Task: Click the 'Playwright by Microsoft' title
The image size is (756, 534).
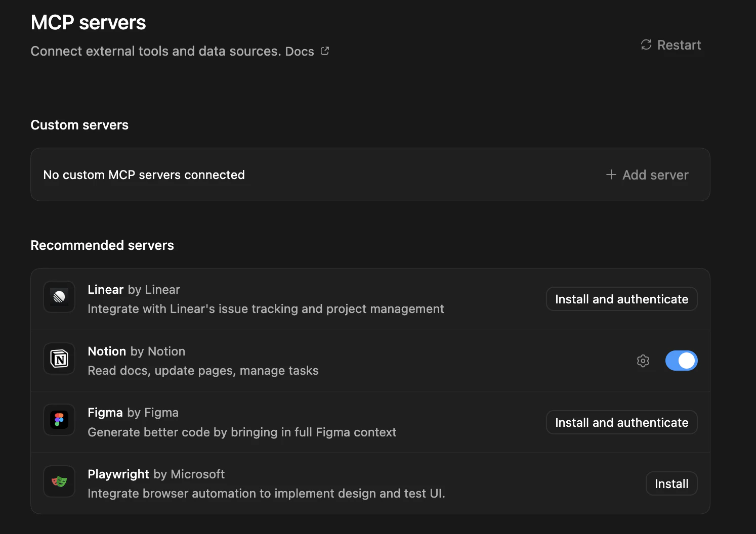Action: pos(156,474)
